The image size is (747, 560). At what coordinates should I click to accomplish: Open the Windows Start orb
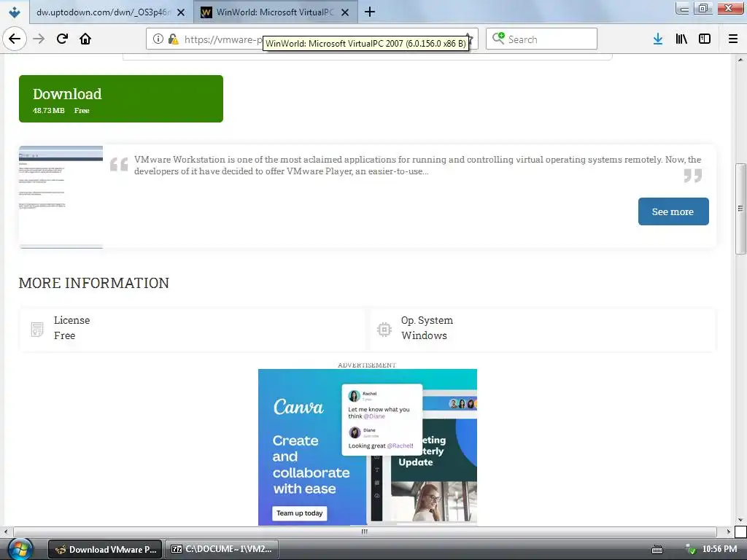[20, 549]
